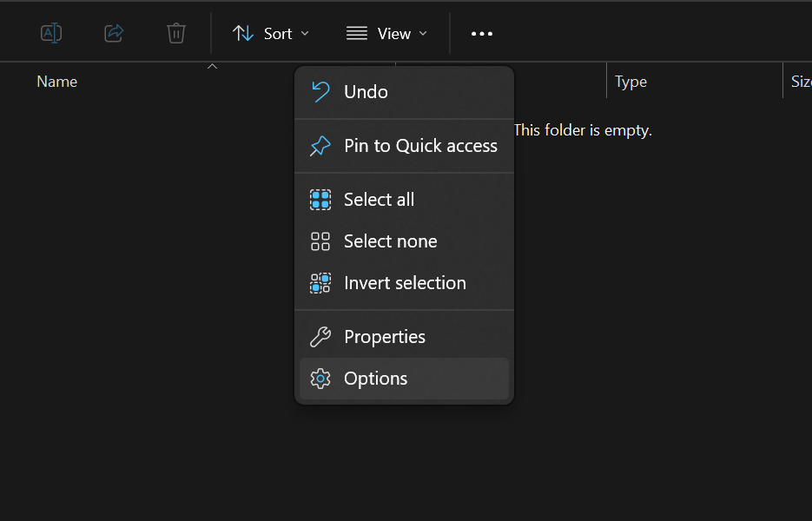Sort by the Type column header

point(630,82)
